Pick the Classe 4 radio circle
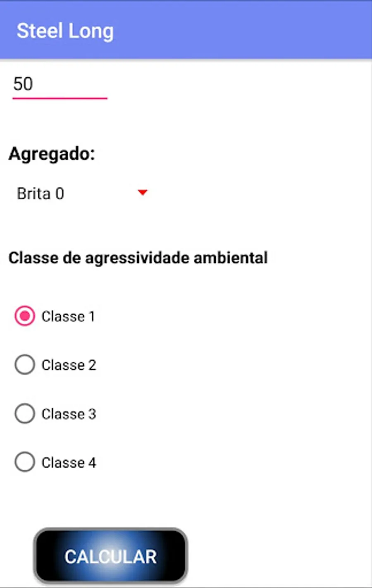This screenshot has width=372, height=588. [x=25, y=462]
